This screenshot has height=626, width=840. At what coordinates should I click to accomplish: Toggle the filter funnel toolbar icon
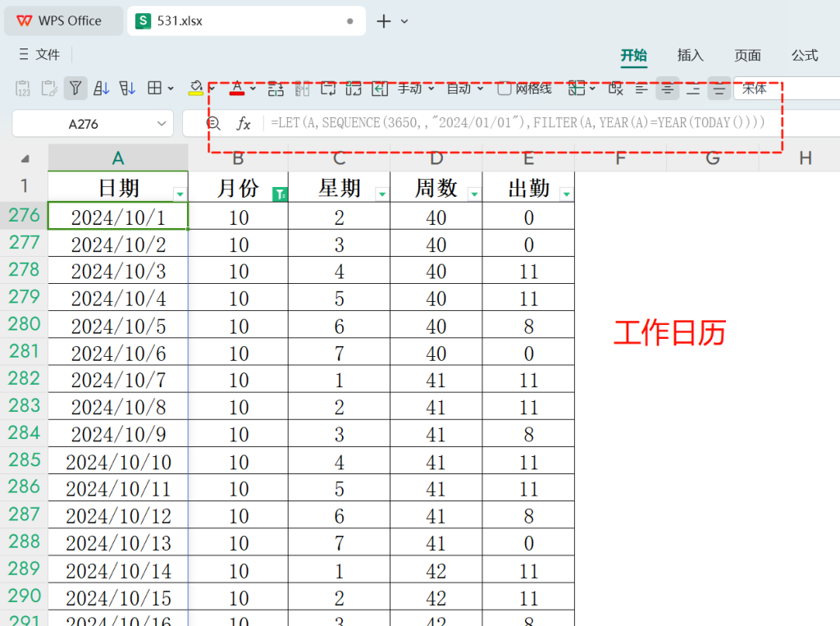coord(75,89)
